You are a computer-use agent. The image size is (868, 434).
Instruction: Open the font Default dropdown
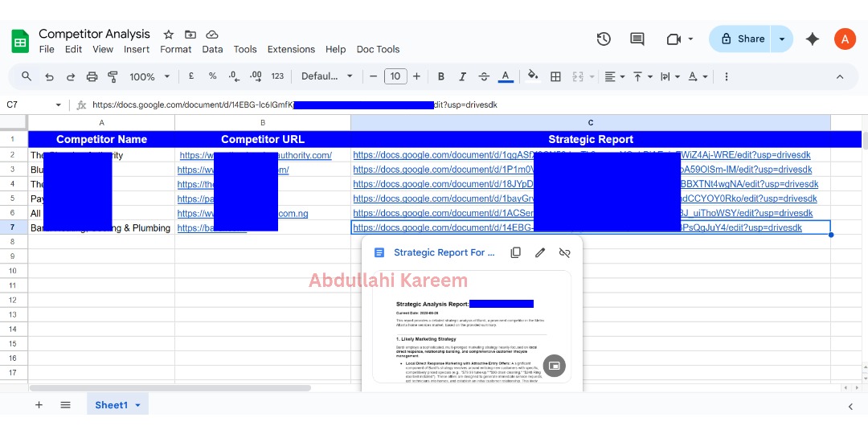click(x=327, y=76)
